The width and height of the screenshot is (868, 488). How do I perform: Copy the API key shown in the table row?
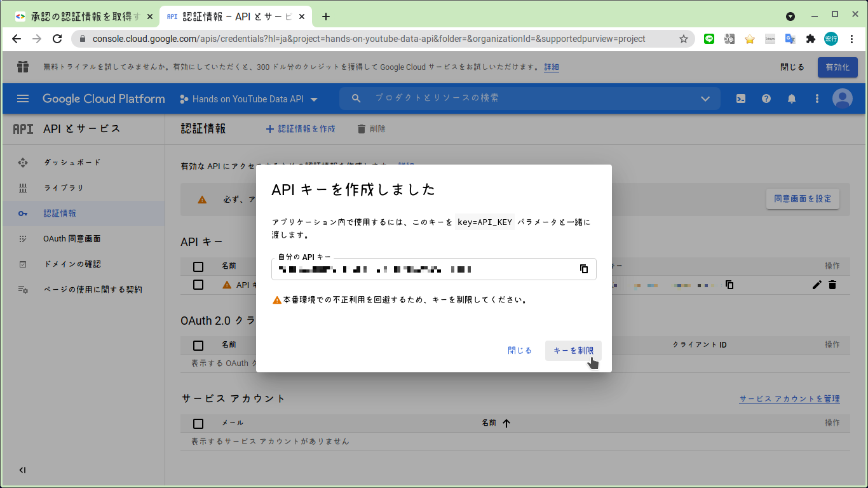coord(729,285)
